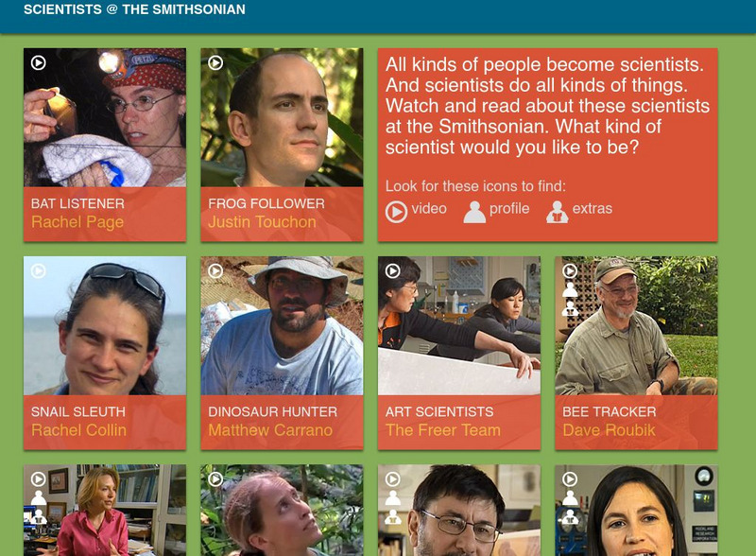Screen dimensions: 756x556
Task: Click the Scientists @ The Smithsonian header title
Action: point(134,9)
